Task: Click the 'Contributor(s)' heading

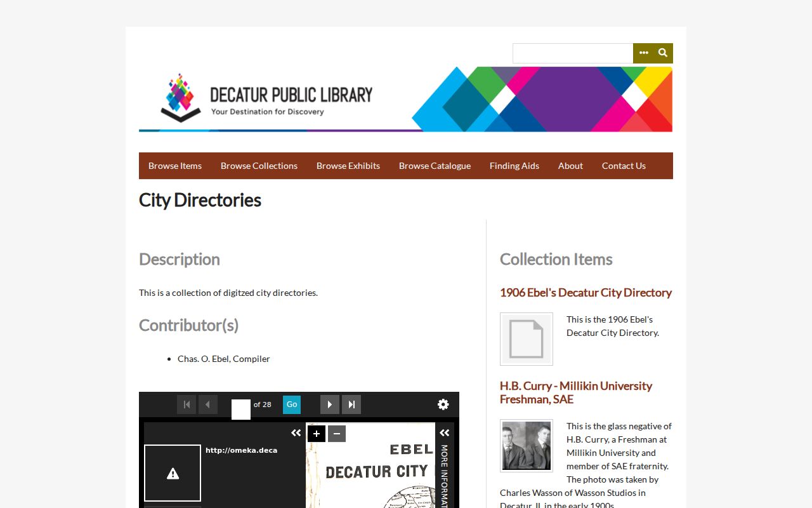Action: pos(189,325)
